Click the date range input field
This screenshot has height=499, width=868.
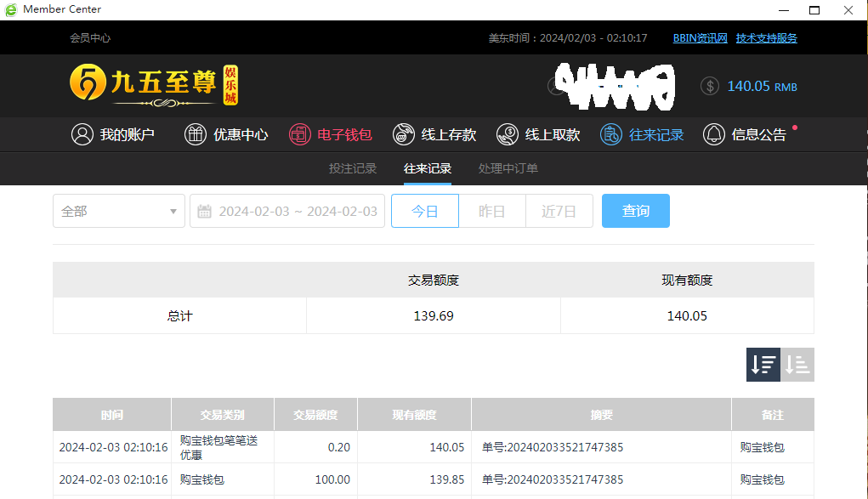pos(287,211)
